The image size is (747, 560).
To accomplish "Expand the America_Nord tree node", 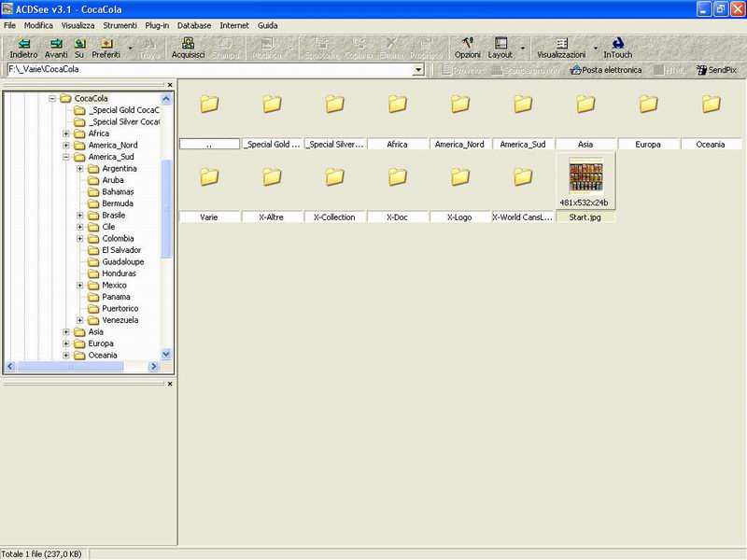I will point(66,146).
